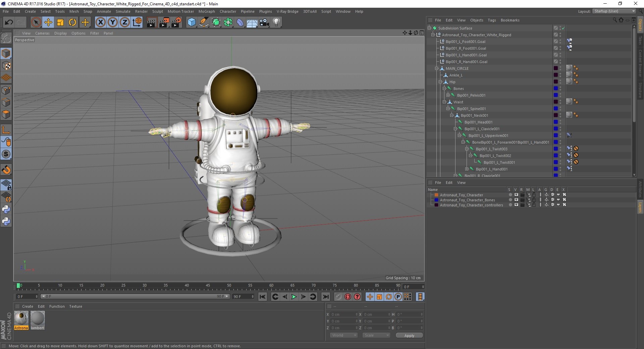Toggle Z axis lock
The height and width of the screenshot is (349, 644).
(125, 22)
